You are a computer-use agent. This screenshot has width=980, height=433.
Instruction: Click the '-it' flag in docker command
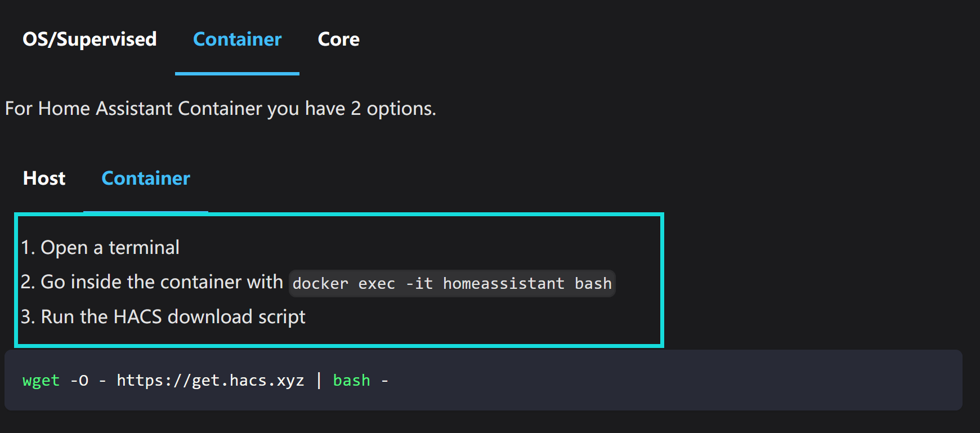tap(419, 283)
